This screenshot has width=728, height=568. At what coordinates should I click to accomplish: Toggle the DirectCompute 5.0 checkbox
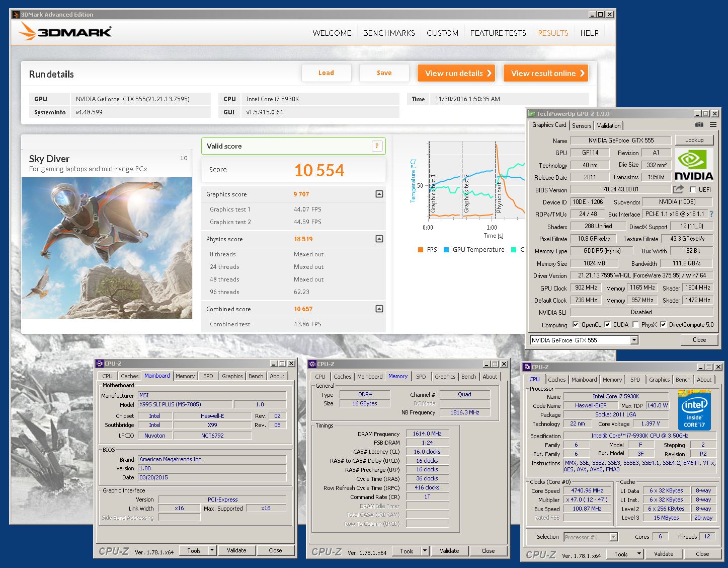click(663, 325)
